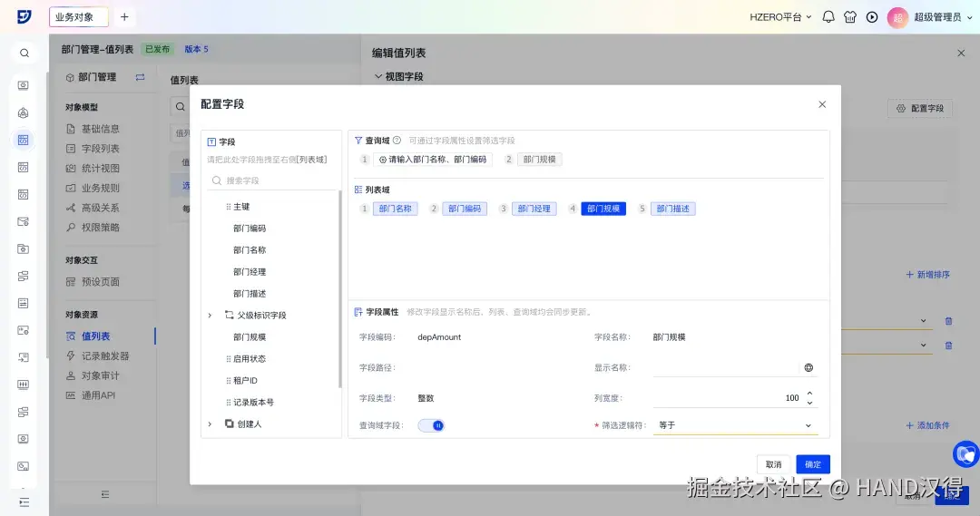Open 权限策略 in the sidebar menu
The image size is (980, 516).
click(x=100, y=228)
